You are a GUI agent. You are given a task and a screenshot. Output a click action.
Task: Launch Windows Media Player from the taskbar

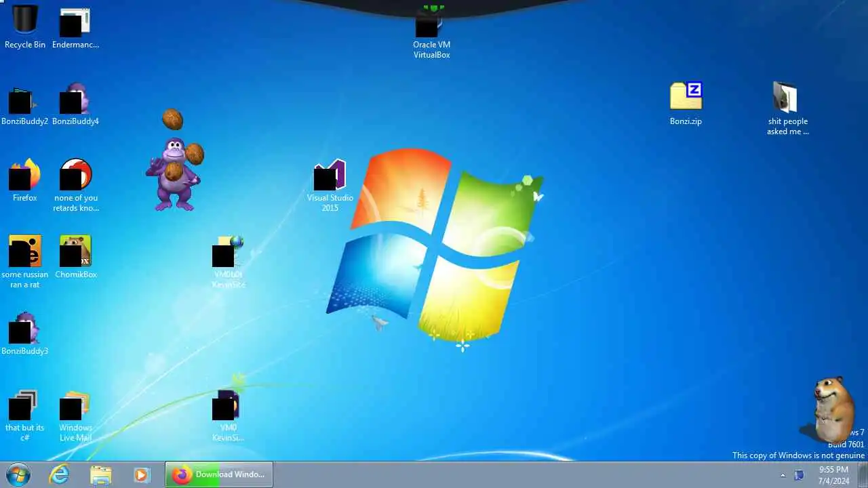[142, 474]
